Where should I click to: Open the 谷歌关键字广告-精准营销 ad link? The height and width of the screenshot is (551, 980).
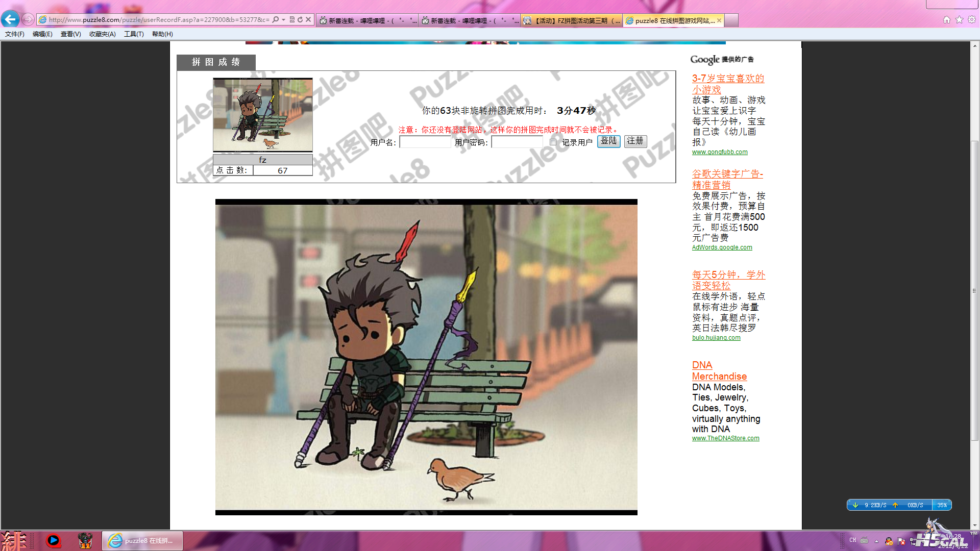tap(727, 179)
